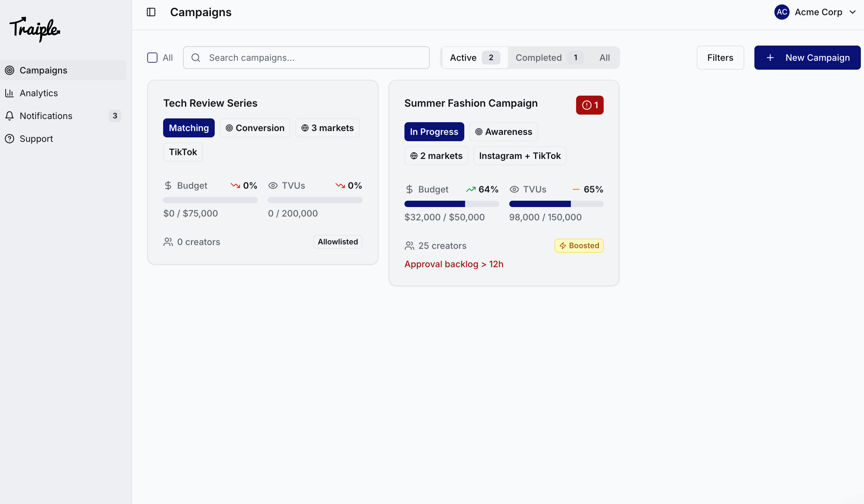Check the select All checkbox

(x=152, y=58)
